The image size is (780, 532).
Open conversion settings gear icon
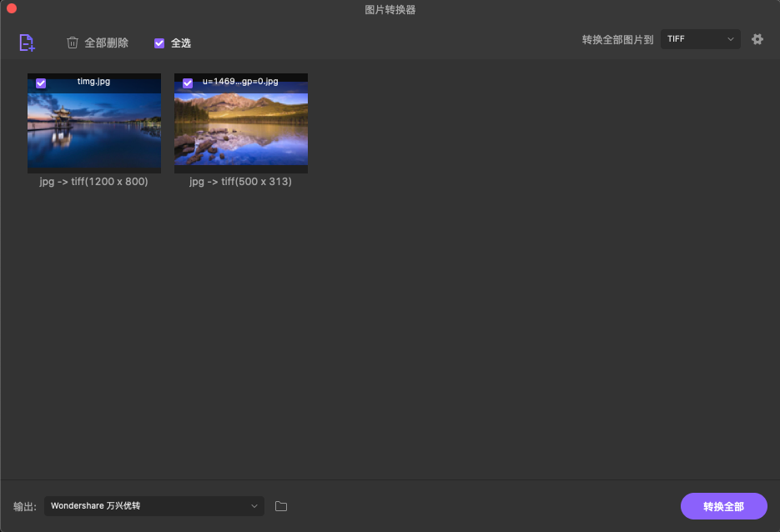point(757,39)
